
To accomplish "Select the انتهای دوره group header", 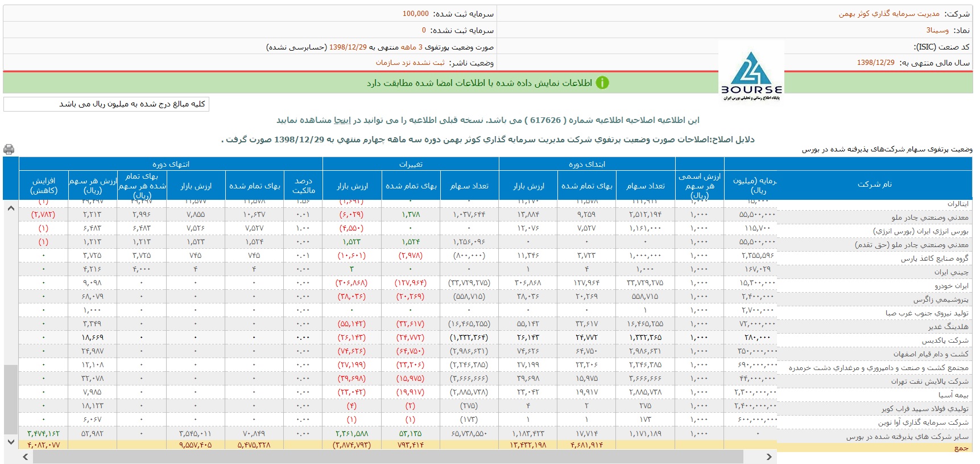I will tap(171, 164).
